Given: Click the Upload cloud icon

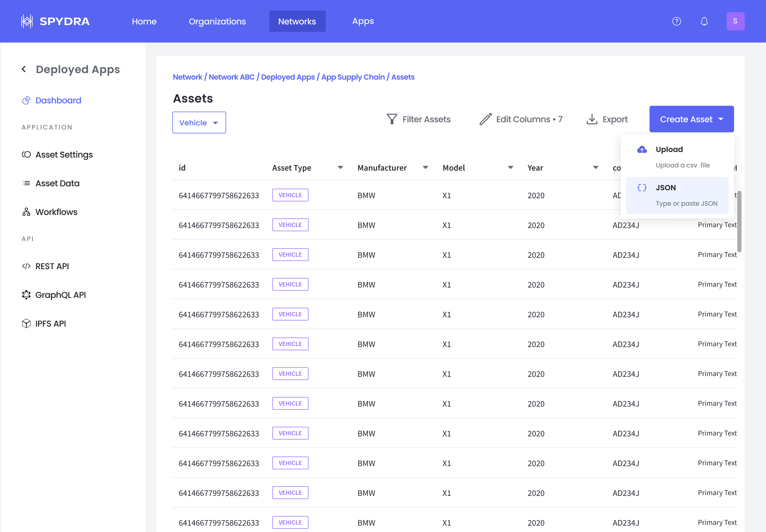Looking at the screenshot, I should [x=641, y=149].
